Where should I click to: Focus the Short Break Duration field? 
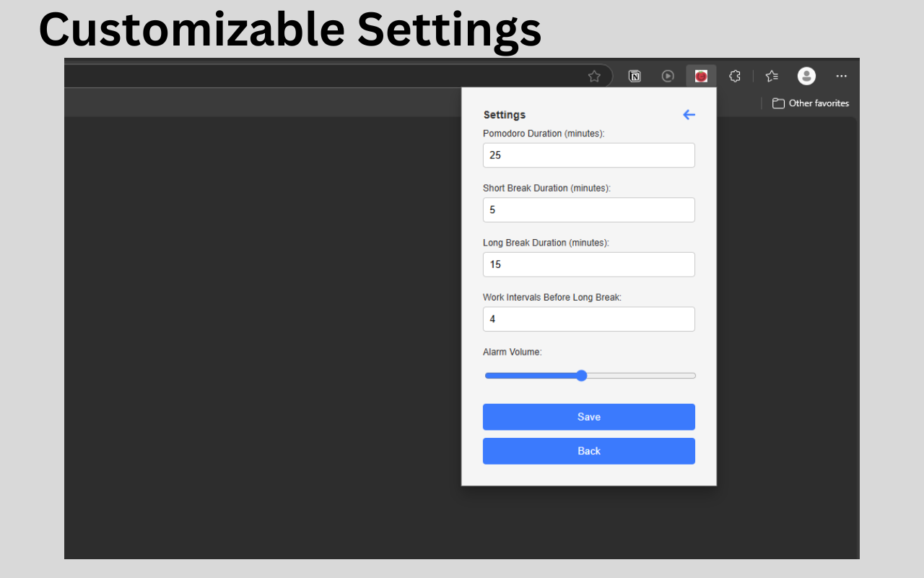588,210
